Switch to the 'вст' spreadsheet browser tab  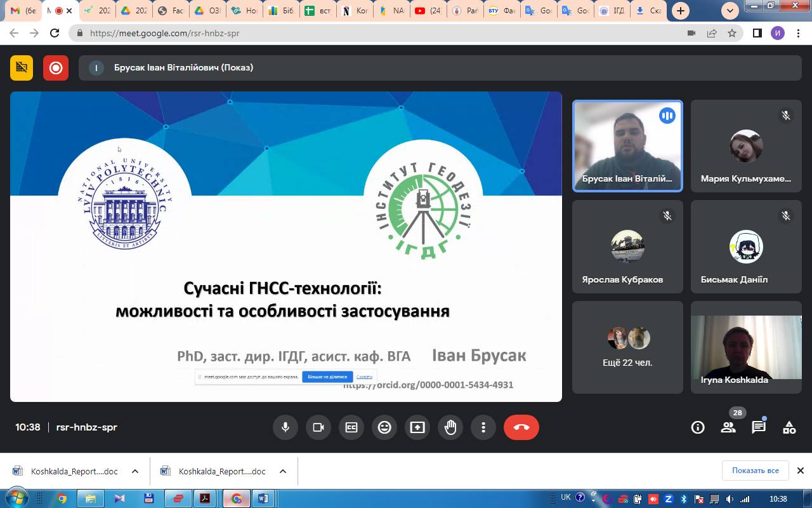317,11
